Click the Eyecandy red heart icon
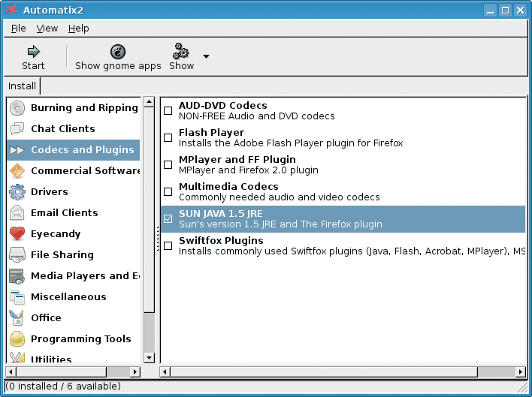This screenshot has height=397, width=532. (17, 233)
